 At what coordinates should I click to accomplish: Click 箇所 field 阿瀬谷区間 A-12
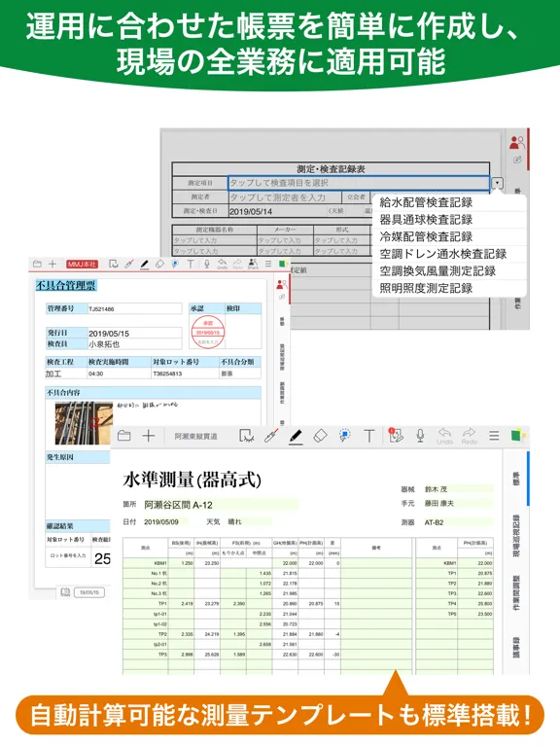pos(221,505)
